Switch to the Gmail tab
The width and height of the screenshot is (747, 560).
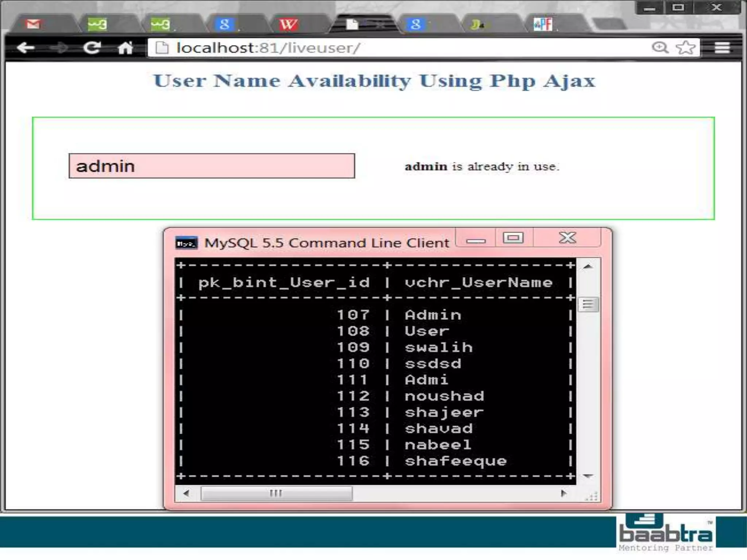[34, 24]
